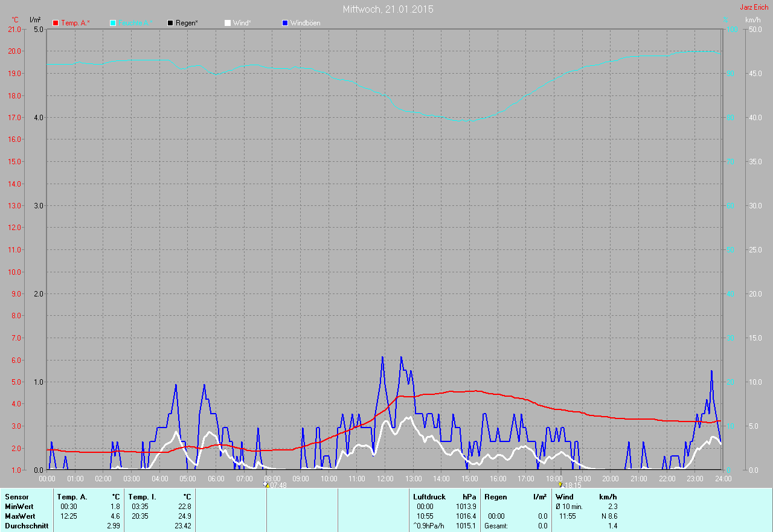Click the sunrise marker at 07:48
This screenshot has width=773, height=532.
[x=266, y=484]
